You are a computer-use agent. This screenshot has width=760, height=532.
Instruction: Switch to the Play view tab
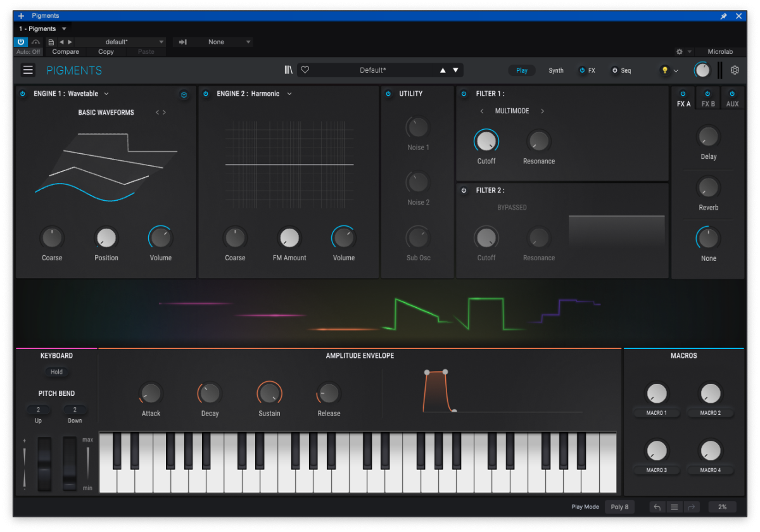coord(522,70)
